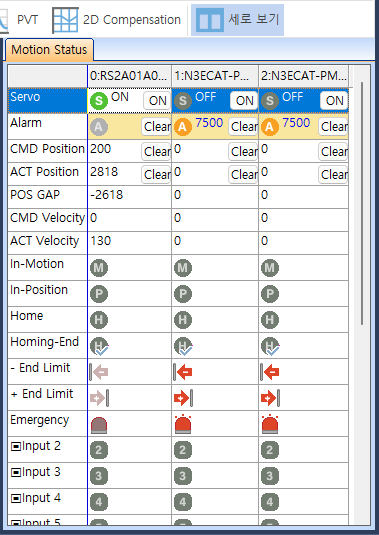The image size is (379, 535).
Task: Click servo S indicator for axis 0 RS2A01A0
Action: [x=99, y=101]
